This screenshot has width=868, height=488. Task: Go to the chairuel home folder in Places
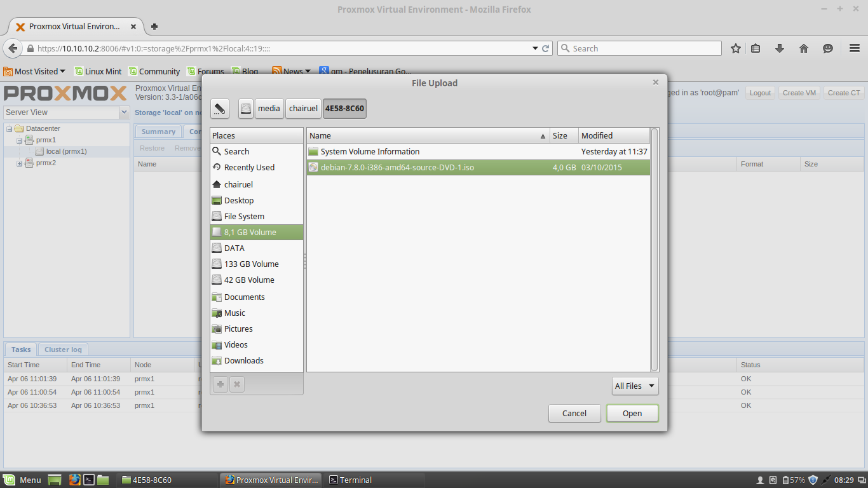click(x=257, y=184)
